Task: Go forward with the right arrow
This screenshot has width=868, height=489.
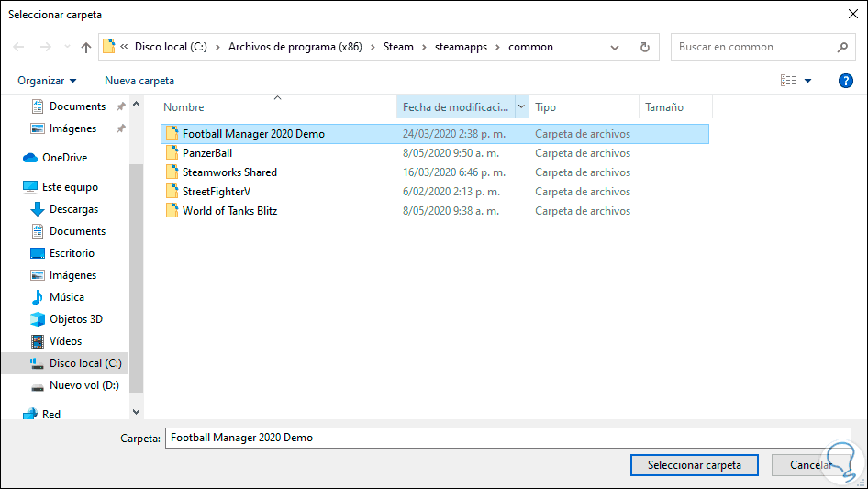Action: pyautogui.click(x=45, y=47)
